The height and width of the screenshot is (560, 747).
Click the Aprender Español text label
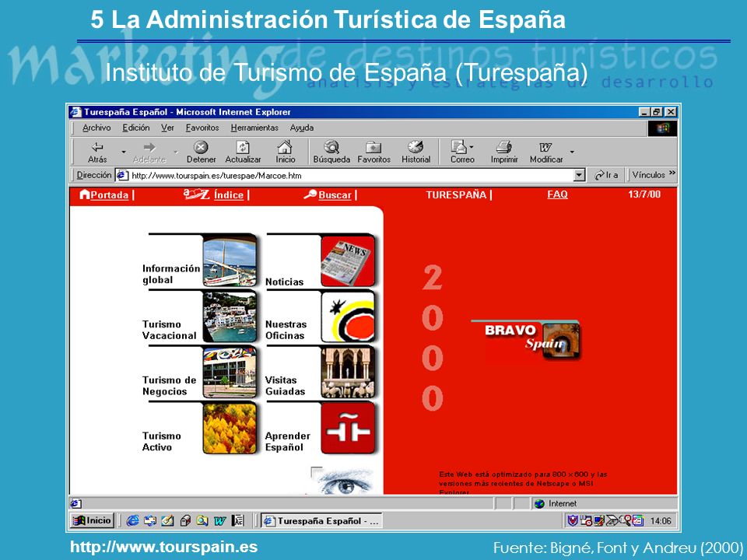tap(287, 441)
